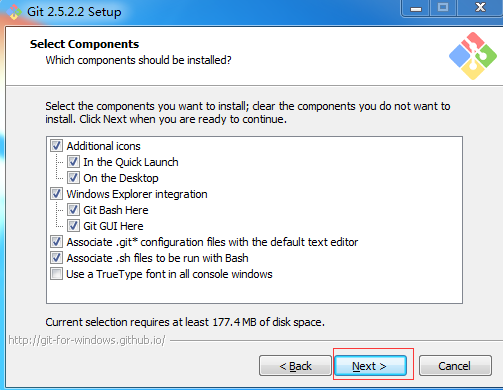
Task: Uncheck the Additional icons checkbox
Action: (x=56, y=146)
